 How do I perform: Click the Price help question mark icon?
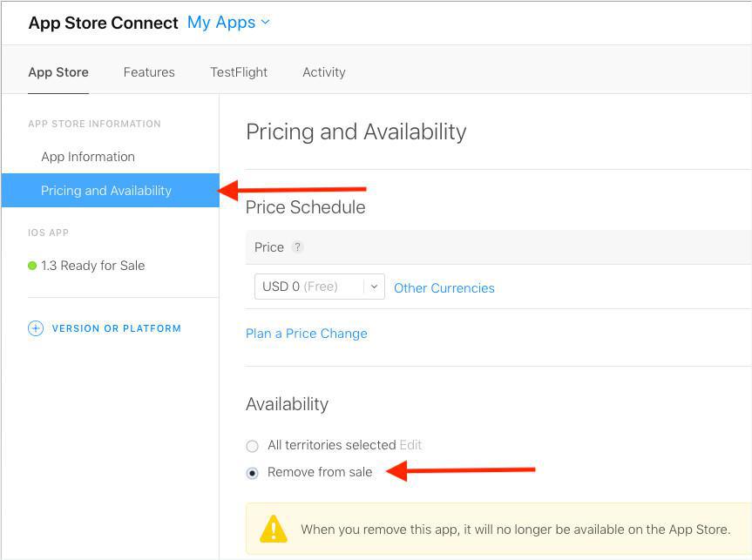[297, 247]
